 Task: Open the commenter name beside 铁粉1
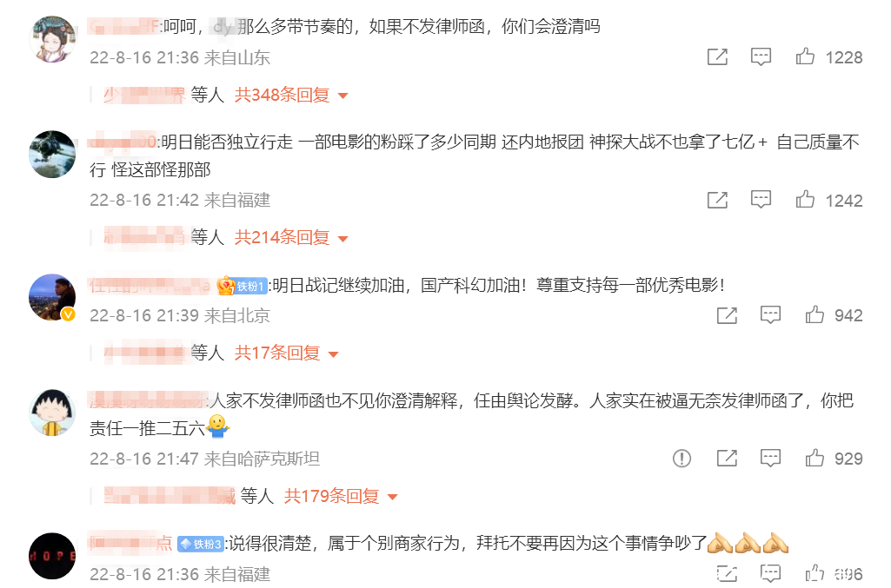[x=150, y=285]
